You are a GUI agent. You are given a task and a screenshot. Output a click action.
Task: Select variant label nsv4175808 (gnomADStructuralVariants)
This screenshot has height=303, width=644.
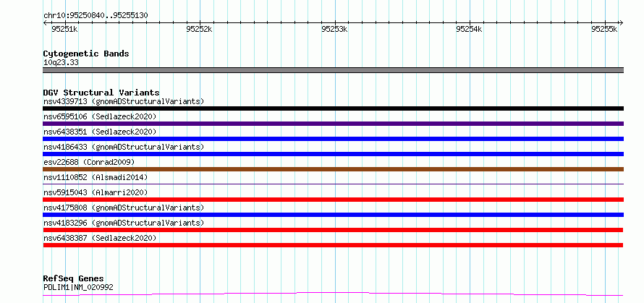124,208
